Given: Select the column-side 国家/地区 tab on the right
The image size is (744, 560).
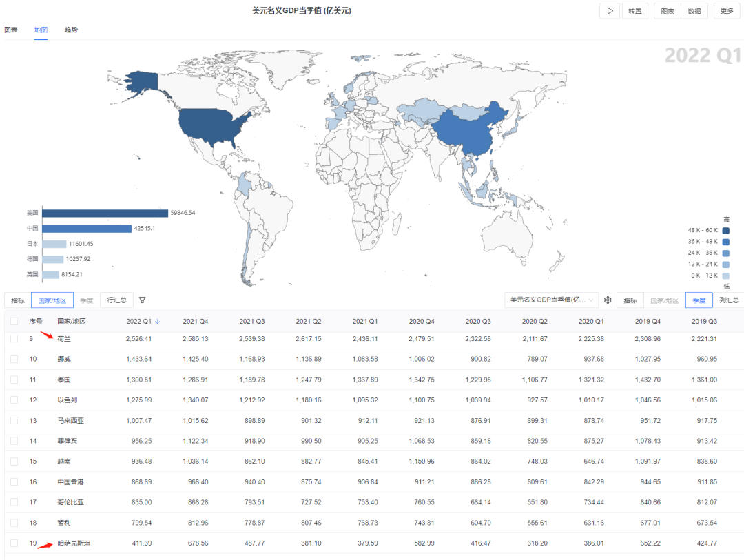Looking at the screenshot, I should [x=664, y=300].
